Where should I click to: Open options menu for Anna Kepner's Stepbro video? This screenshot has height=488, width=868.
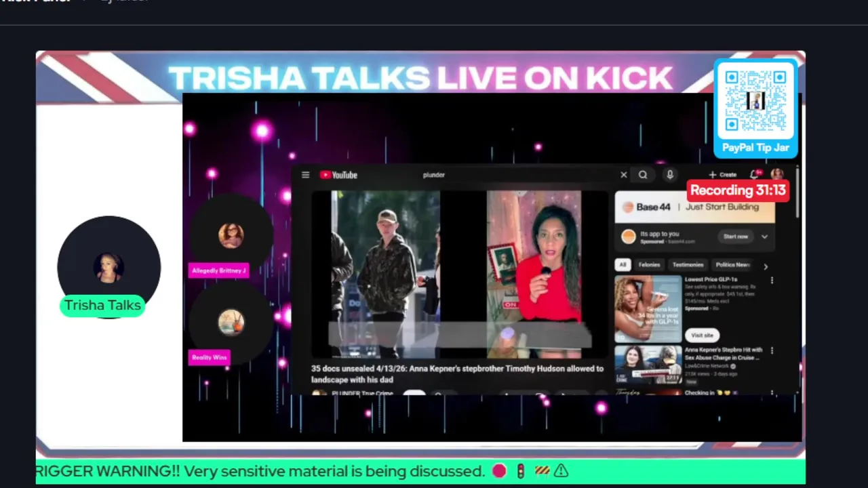tap(772, 351)
